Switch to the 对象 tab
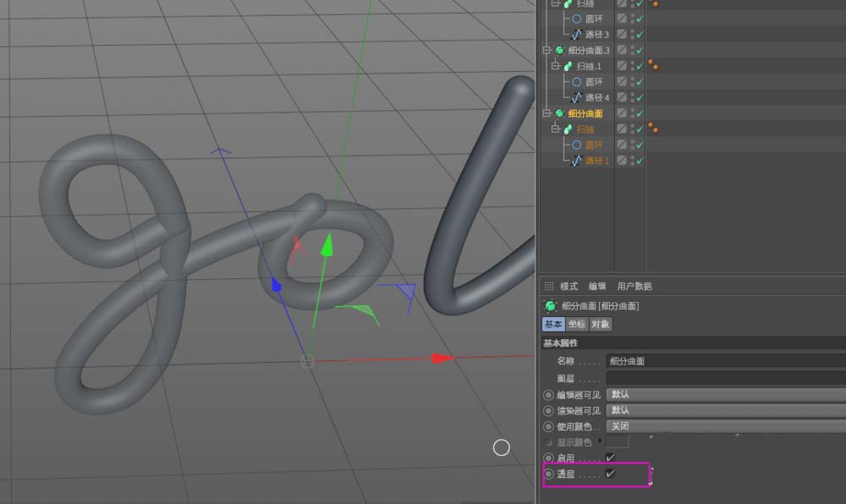 pos(601,324)
